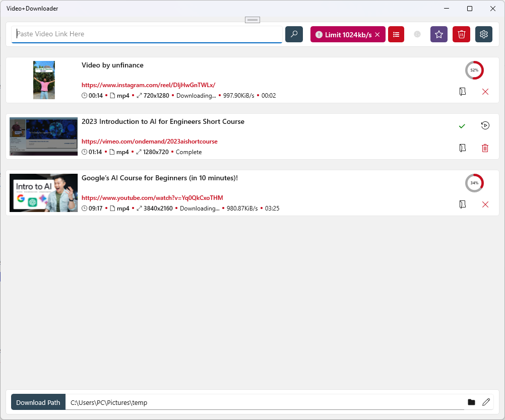Image resolution: width=505 pixels, height=420 pixels.
Task: Play the completed Vimeo video preview
Action: pos(485,125)
